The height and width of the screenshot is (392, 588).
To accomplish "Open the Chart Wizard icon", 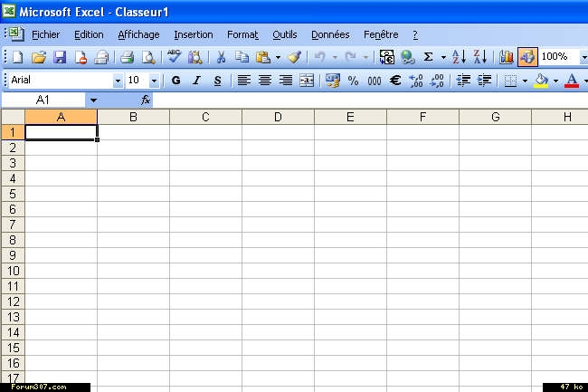I will (507, 57).
